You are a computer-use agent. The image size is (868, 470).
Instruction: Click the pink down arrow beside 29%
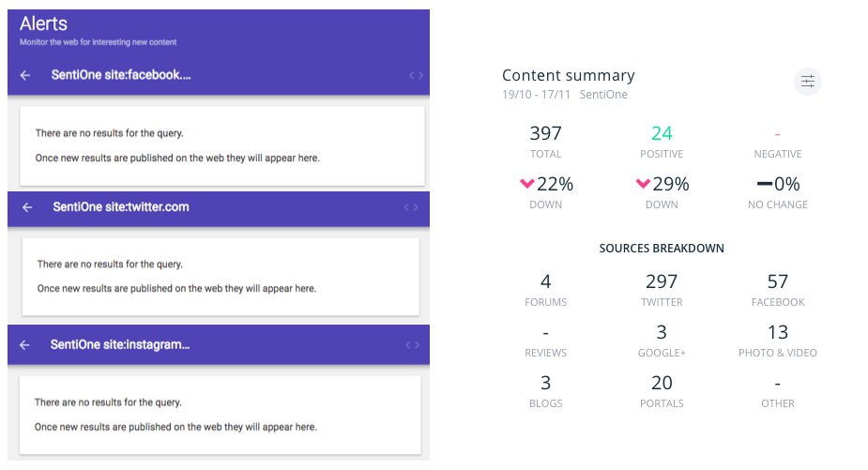[643, 184]
